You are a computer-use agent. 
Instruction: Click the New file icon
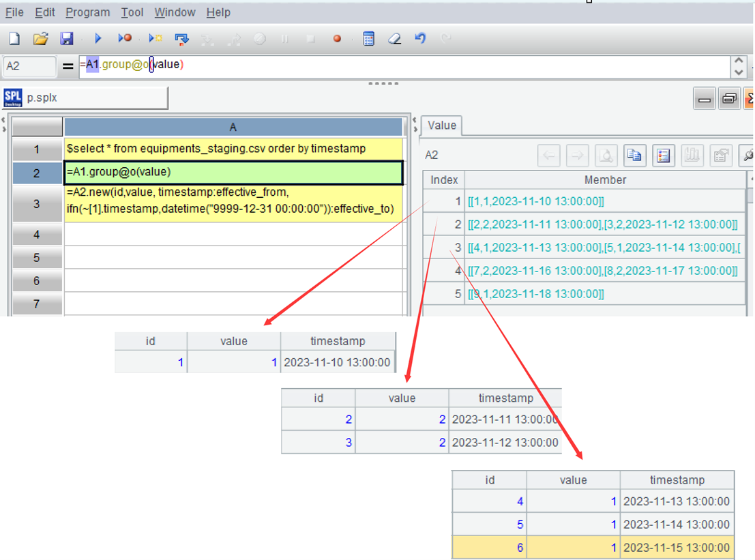[x=14, y=39]
